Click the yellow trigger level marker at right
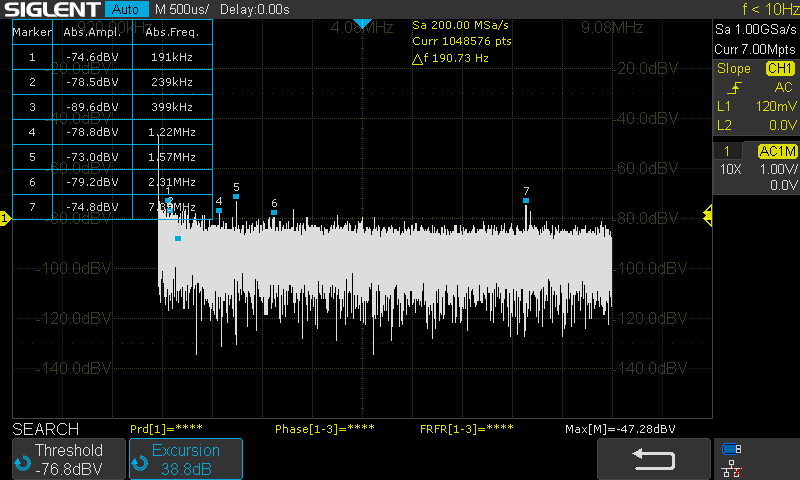Viewport: 800px width, 480px height. point(708,216)
